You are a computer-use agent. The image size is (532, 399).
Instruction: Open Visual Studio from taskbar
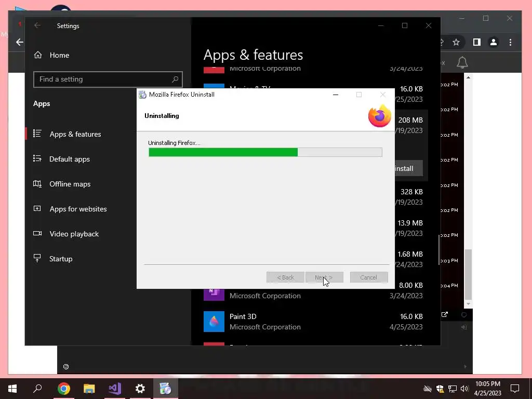pos(115,389)
